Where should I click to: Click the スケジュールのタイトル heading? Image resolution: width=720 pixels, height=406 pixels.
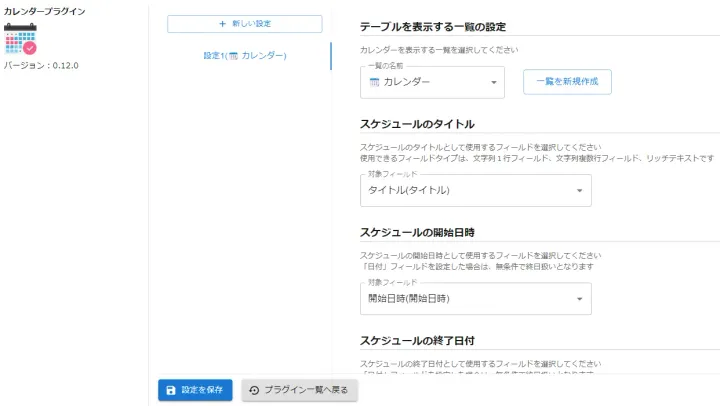tap(417, 124)
